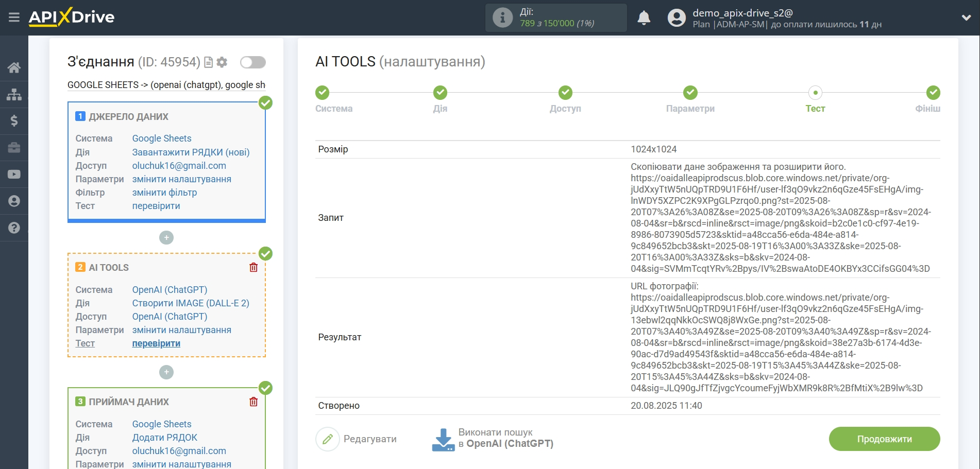
Task: Go to the 'Дія' step
Action: [x=440, y=93]
